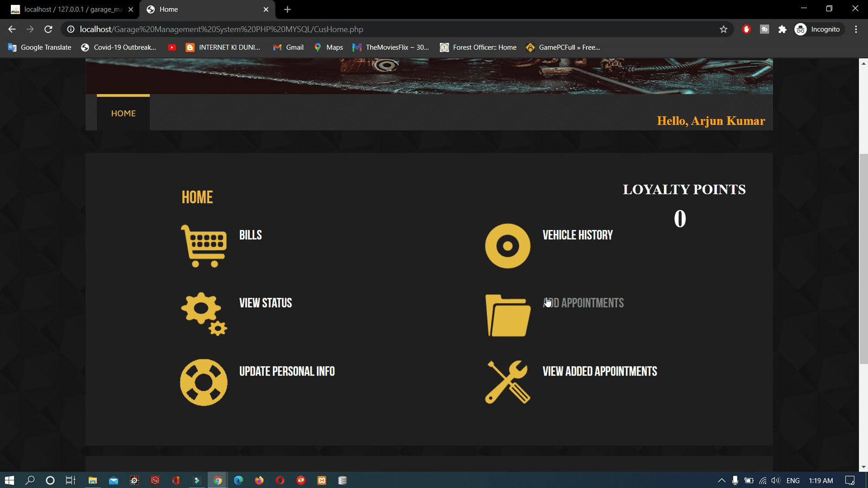Click the View Status gears icon
This screenshot has width=868, height=488.
pos(203,314)
